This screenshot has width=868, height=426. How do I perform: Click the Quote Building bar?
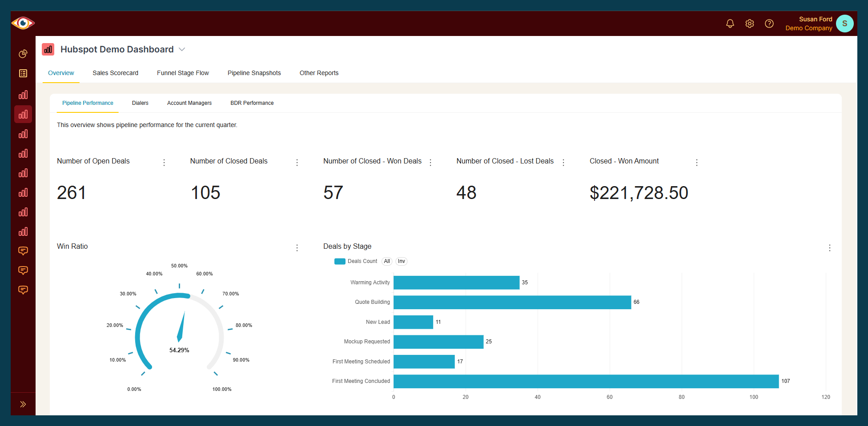512,302
